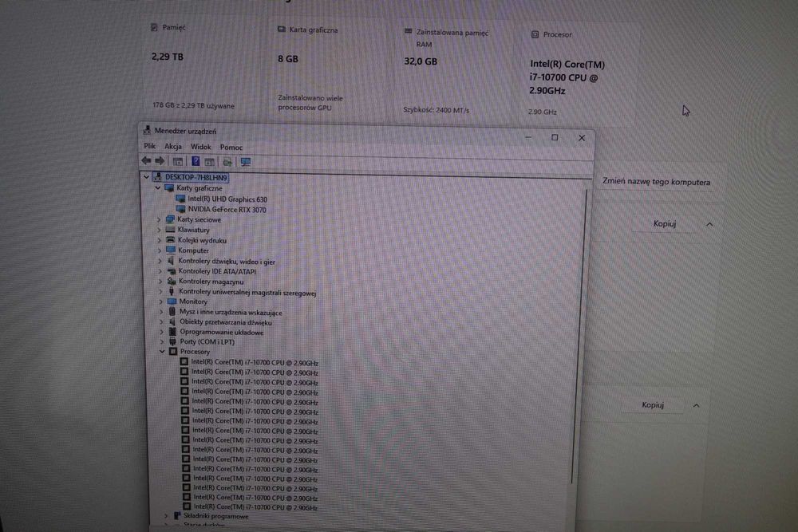Select the NVIDIA GeForce RTX 3070 device icon
Image resolution: width=798 pixels, height=532 pixels.
click(180, 209)
